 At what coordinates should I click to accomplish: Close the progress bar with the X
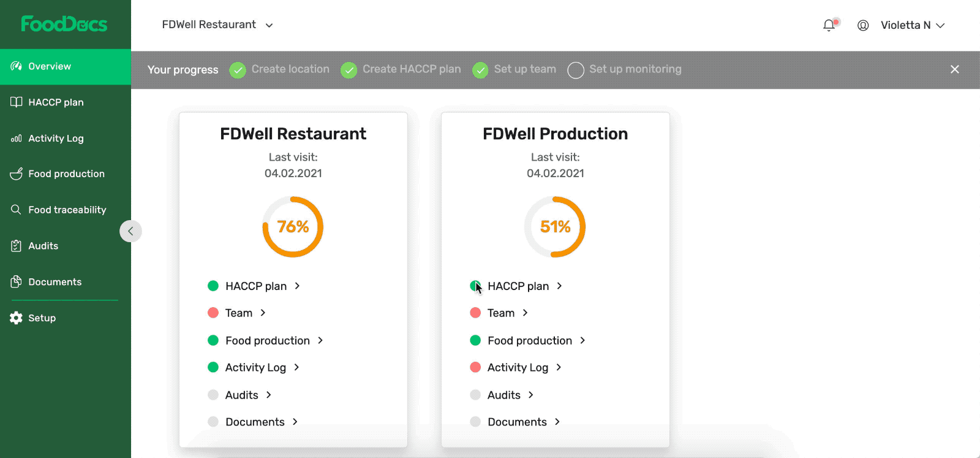pyautogui.click(x=955, y=69)
